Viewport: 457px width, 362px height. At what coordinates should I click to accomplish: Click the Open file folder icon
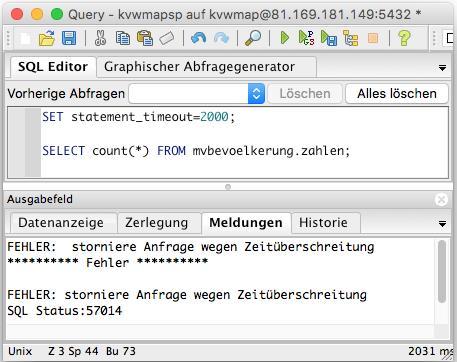pos(47,38)
